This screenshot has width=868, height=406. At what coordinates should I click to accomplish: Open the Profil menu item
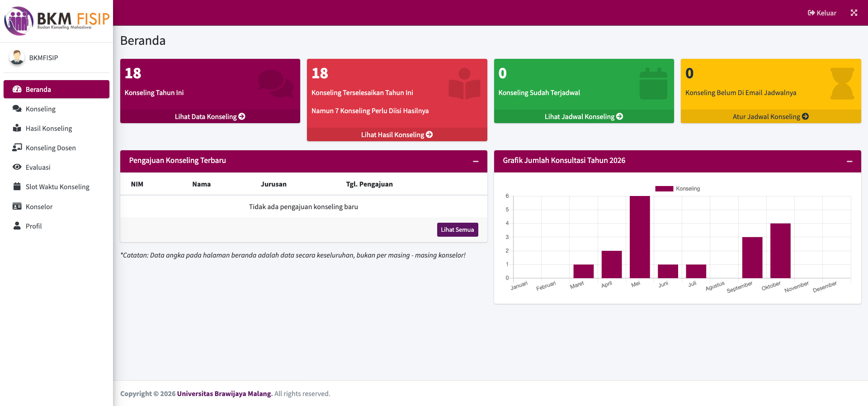tap(57, 226)
